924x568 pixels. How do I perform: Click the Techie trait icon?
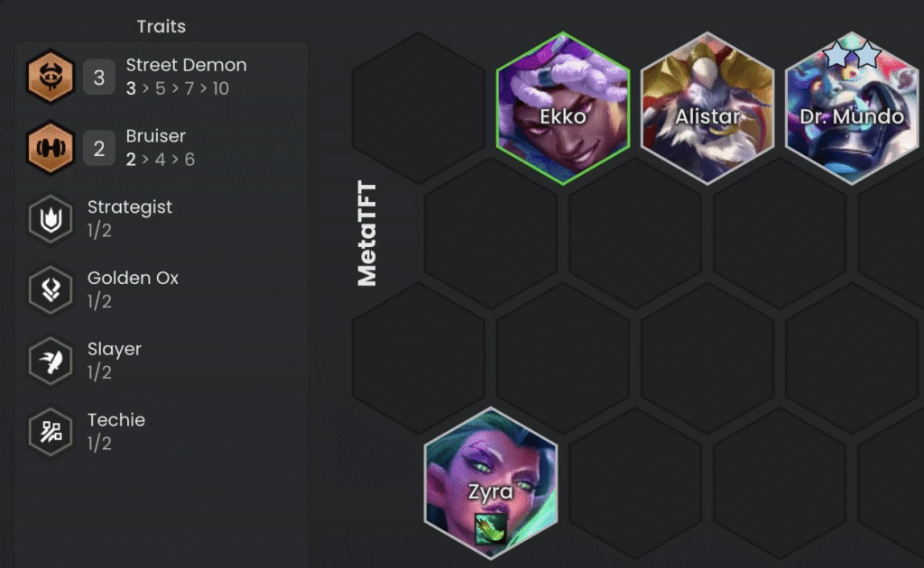(x=51, y=432)
